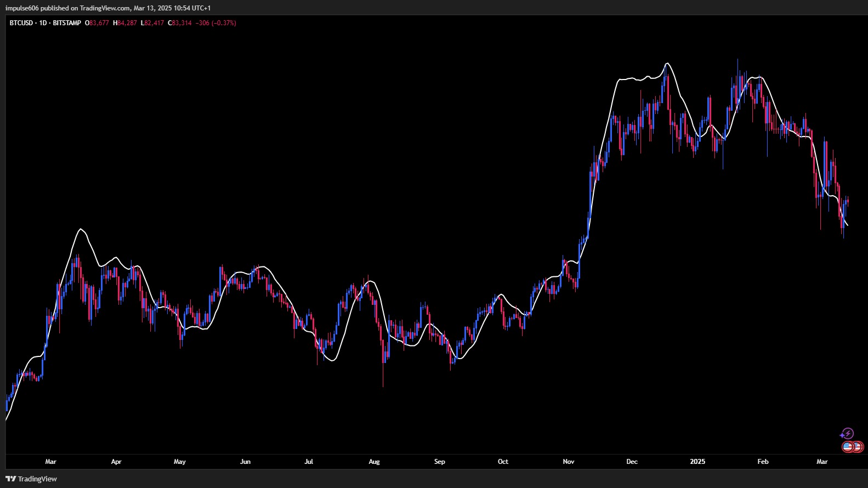This screenshot has width=868, height=488.
Task: Click the Nov label on the time axis
Action: coord(569,462)
